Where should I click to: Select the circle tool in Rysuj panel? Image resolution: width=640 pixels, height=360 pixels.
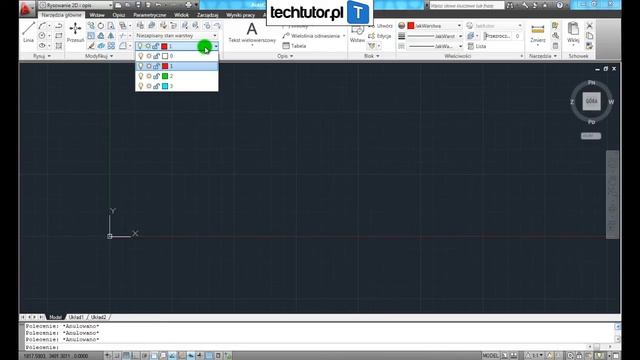coord(42,36)
